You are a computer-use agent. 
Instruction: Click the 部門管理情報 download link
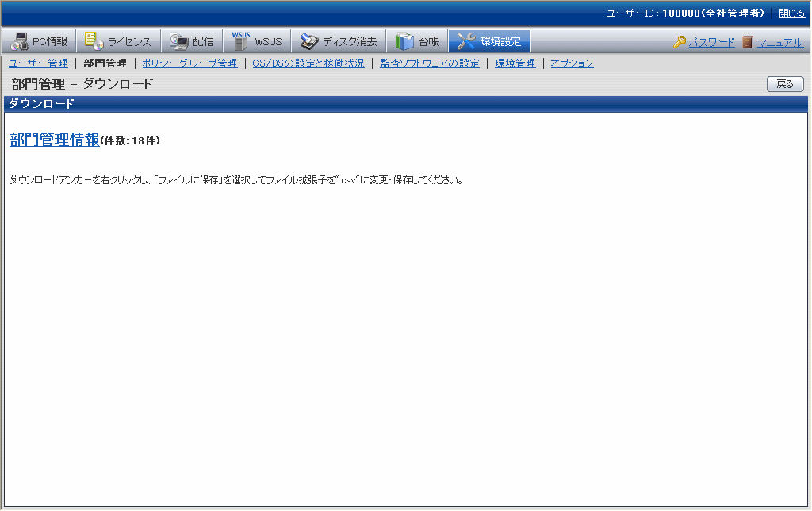[x=54, y=140]
